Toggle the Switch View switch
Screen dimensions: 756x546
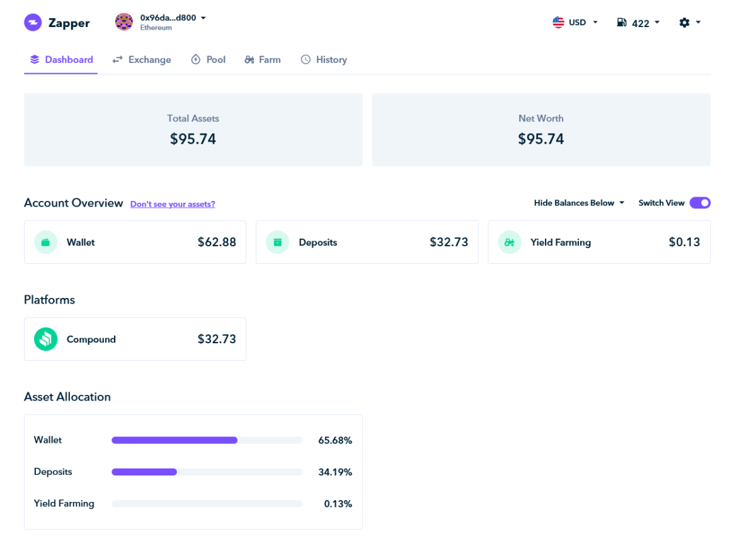(x=699, y=203)
